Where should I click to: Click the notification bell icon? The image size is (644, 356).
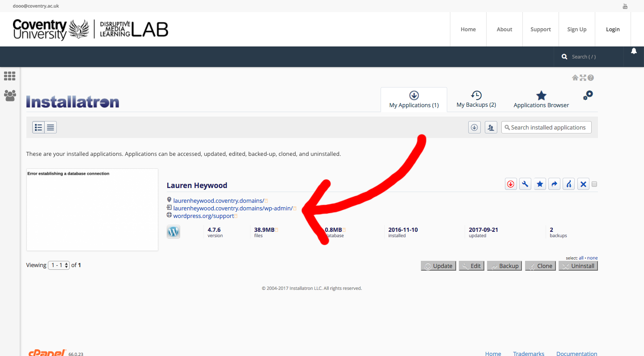tap(634, 51)
